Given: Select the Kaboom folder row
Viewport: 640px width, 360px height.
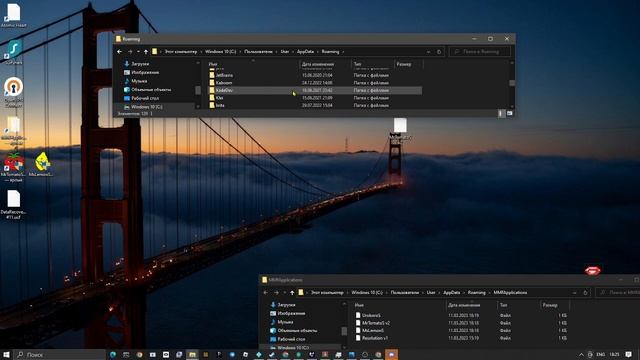Looking at the screenshot, I should pos(314,82).
